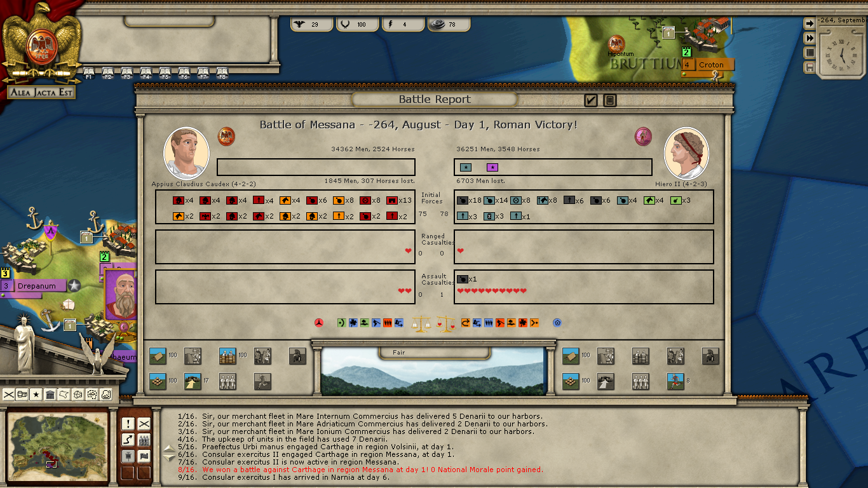Open the detailed battle log icon
This screenshot has height=488, width=868.
pos(610,100)
